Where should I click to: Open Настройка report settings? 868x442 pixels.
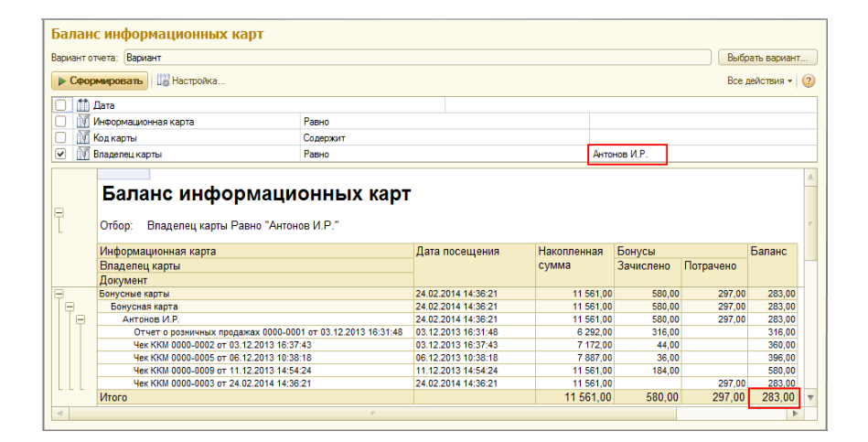190,81
